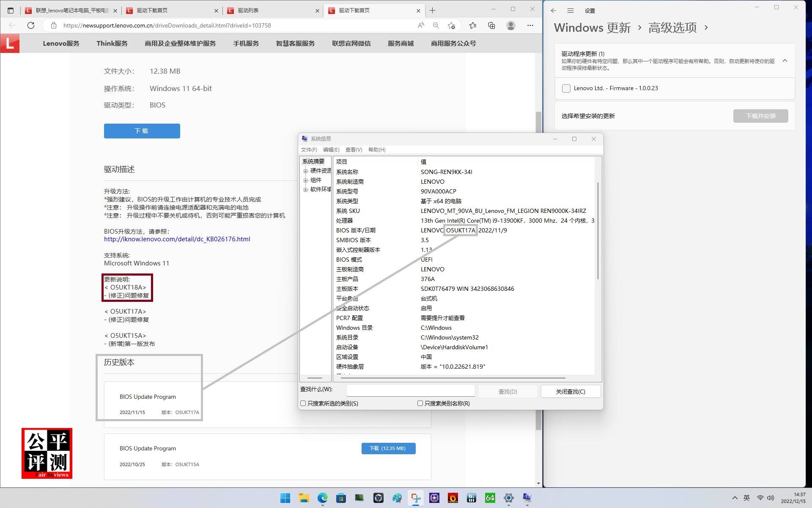Expand the 硬件资源 tree node
The image size is (812, 508).
click(305, 171)
